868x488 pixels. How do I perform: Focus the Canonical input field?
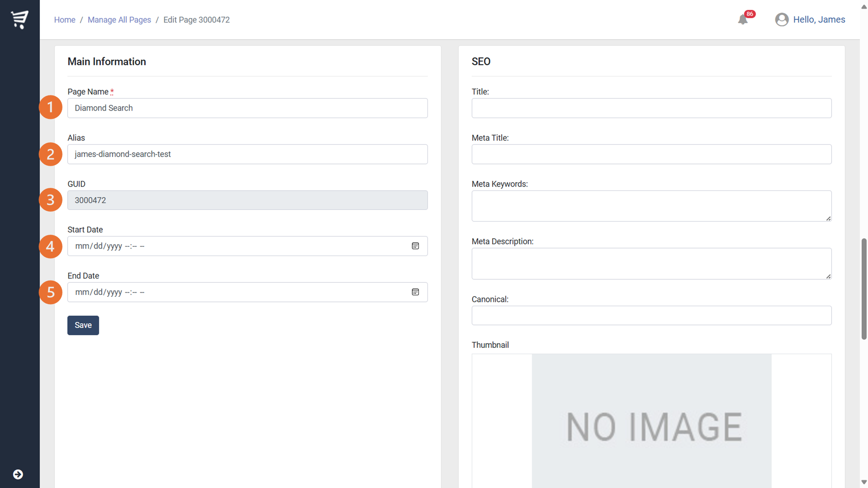(x=651, y=315)
